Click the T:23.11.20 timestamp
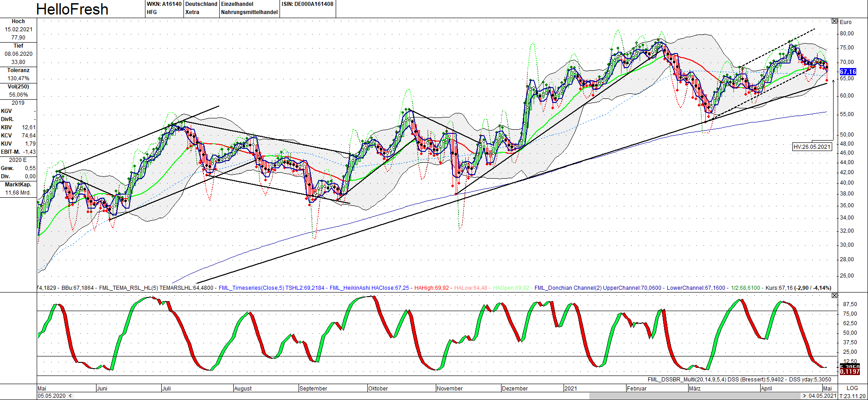The width and height of the screenshot is (868, 400). pos(852,396)
